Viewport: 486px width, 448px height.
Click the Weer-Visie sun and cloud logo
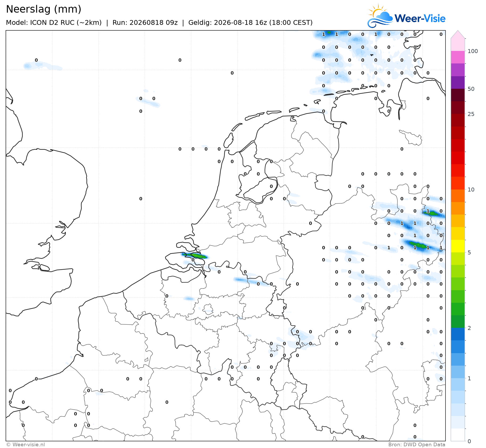point(380,16)
